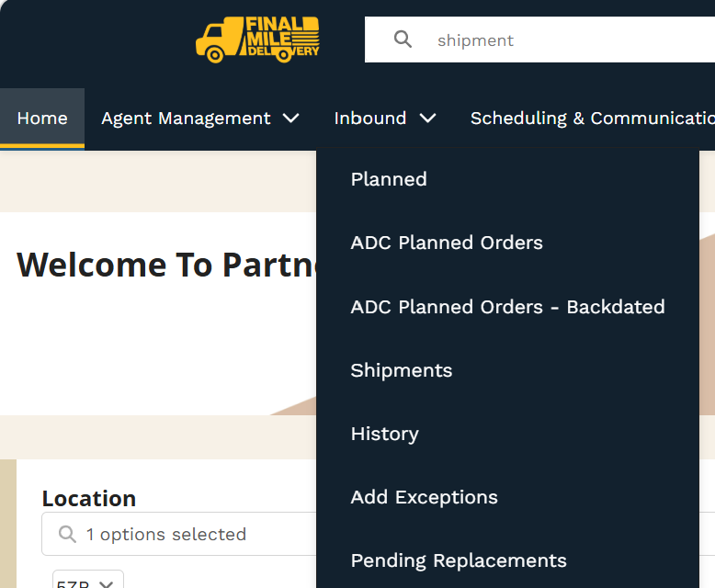Open the Scheduling & Communication menu
The height and width of the screenshot is (588, 715).
[593, 119]
